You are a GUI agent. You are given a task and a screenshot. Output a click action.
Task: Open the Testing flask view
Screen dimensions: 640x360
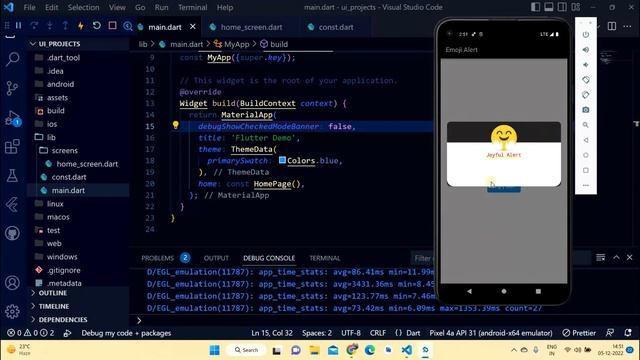(12, 176)
